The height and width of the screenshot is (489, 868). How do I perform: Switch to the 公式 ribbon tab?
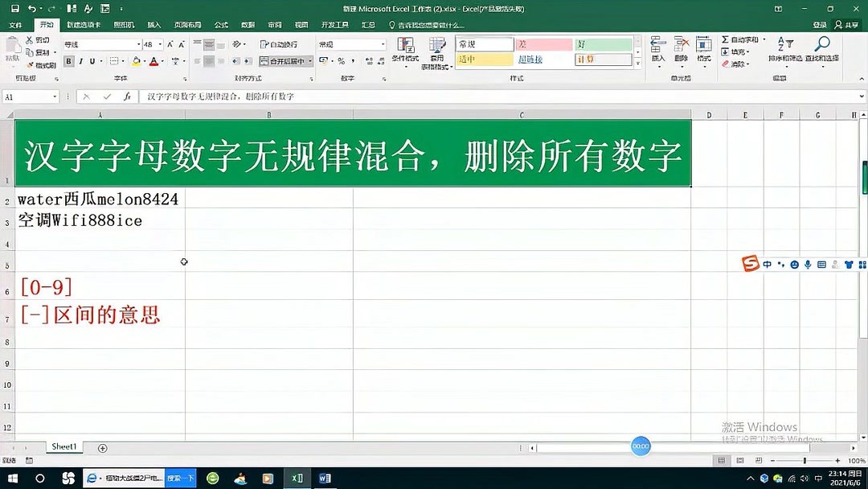click(x=221, y=24)
